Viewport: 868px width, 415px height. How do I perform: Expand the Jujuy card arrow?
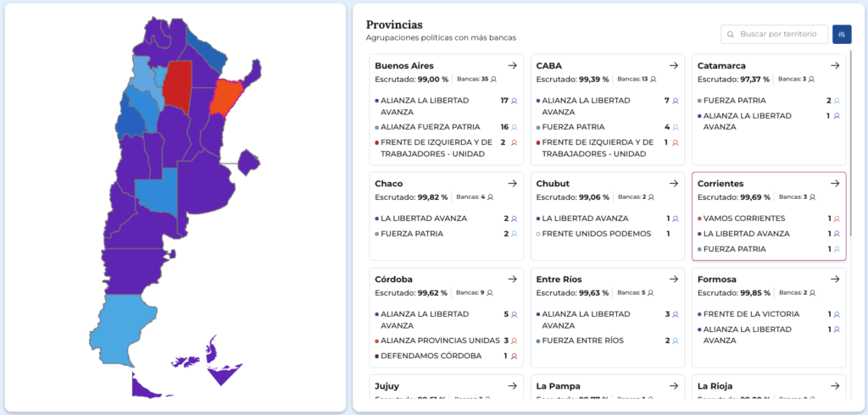pyautogui.click(x=512, y=386)
